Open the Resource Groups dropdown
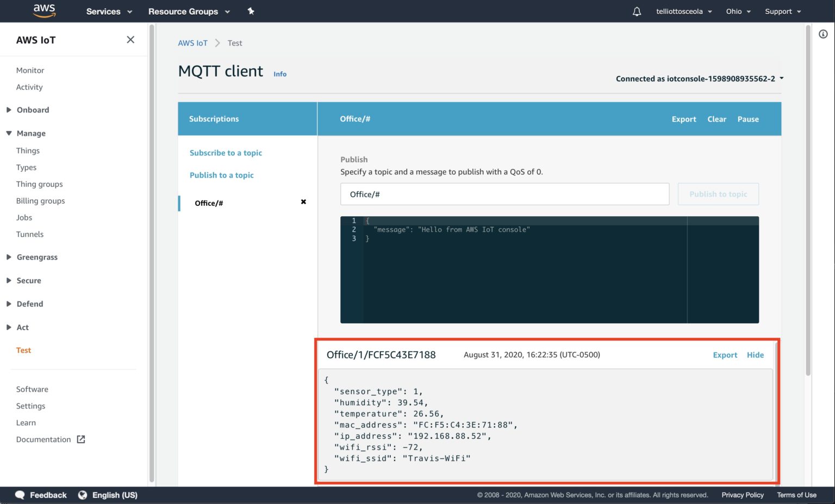Viewport: 835px width, 504px height. click(x=189, y=11)
